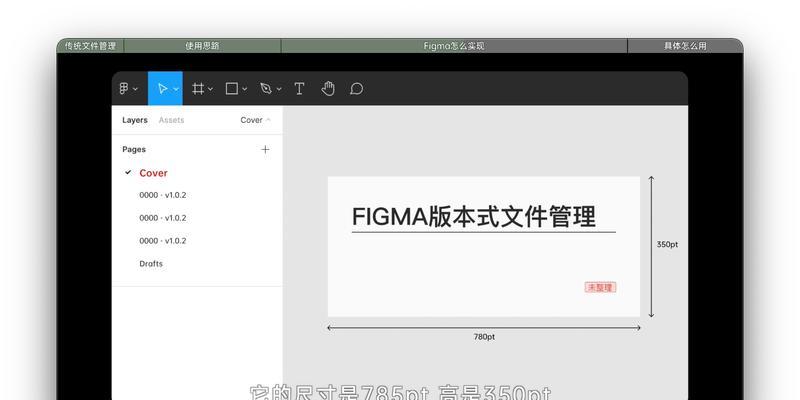The height and width of the screenshot is (400, 800).
Task: Add a new page with plus icon
Action: [x=265, y=149]
